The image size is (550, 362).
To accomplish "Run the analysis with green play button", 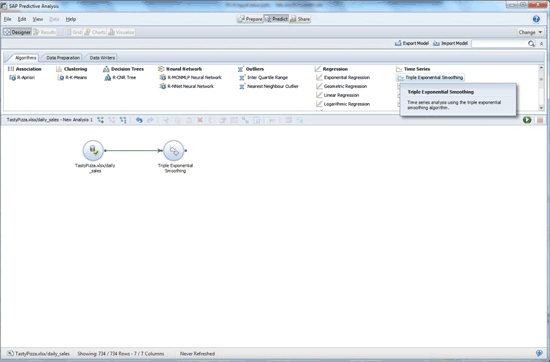I will [x=527, y=120].
